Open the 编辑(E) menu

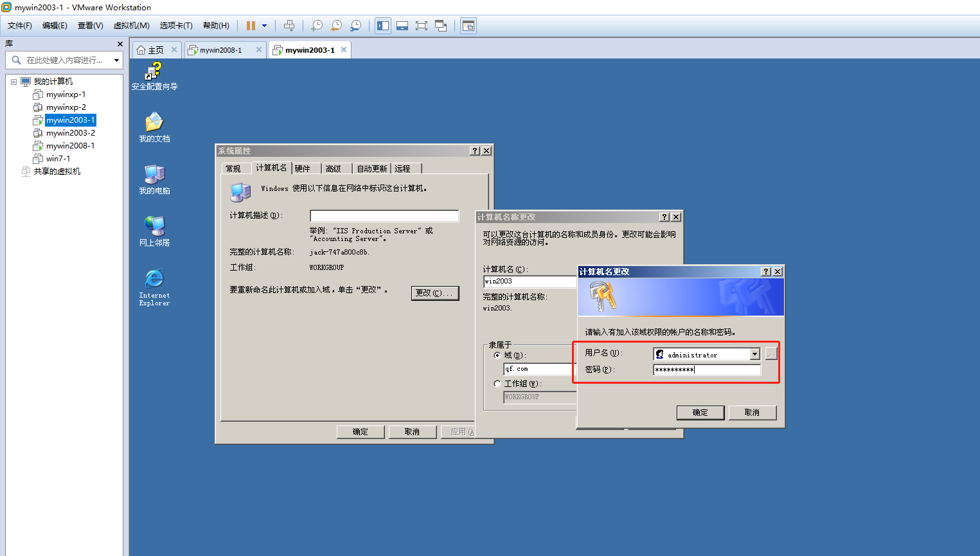click(55, 26)
